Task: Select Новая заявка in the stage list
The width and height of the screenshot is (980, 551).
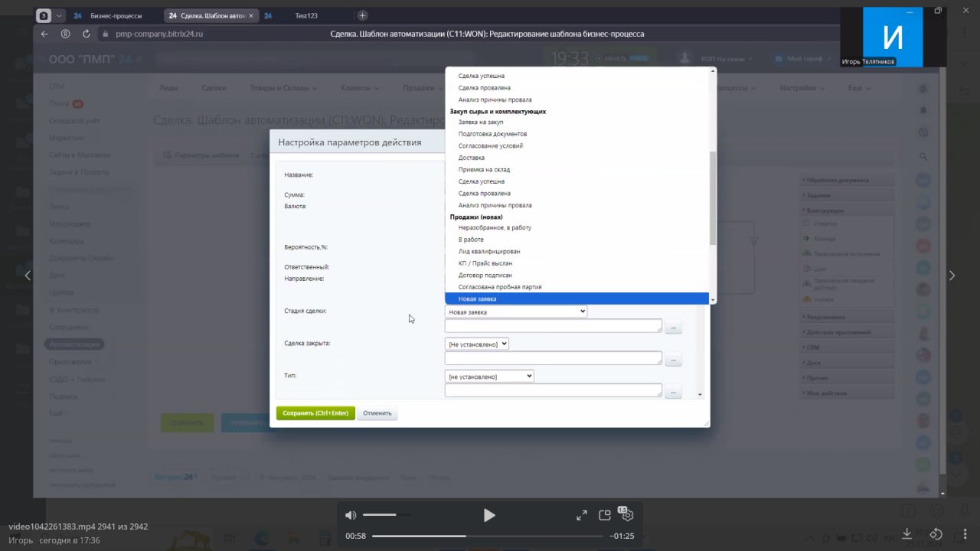Action: tap(577, 299)
